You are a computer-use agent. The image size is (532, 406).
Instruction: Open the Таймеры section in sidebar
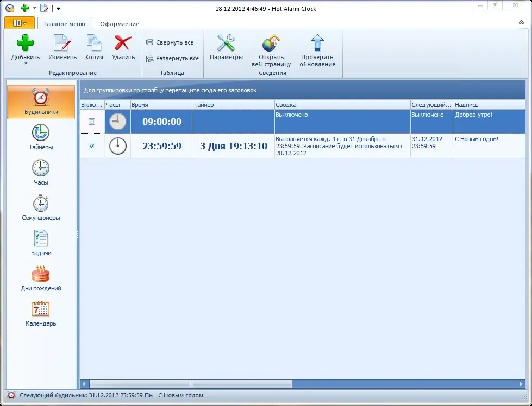tap(41, 137)
